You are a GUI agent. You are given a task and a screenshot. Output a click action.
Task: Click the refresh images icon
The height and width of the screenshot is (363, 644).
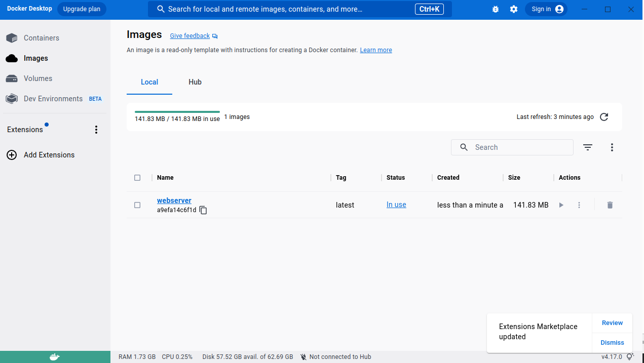tap(604, 117)
